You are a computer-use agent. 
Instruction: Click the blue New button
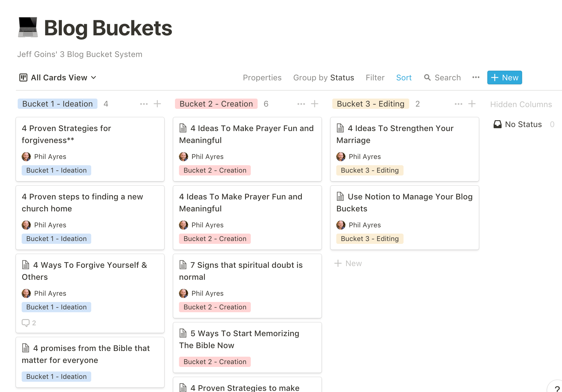pyautogui.click(x=504, y=77)
